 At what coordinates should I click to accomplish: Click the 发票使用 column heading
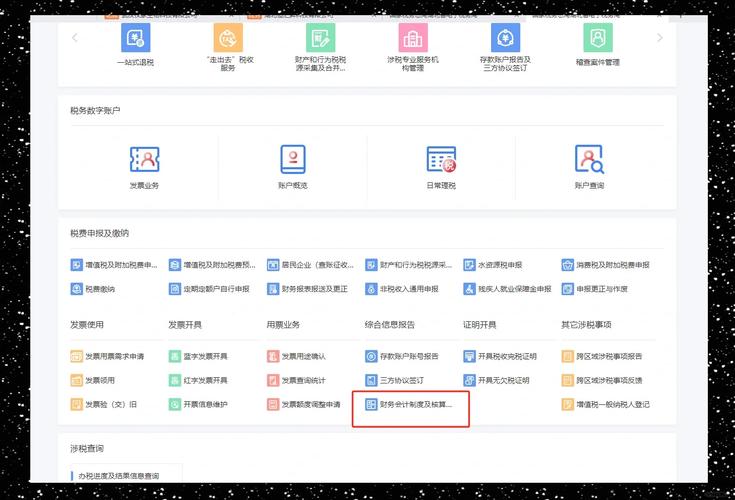point(87,324)
